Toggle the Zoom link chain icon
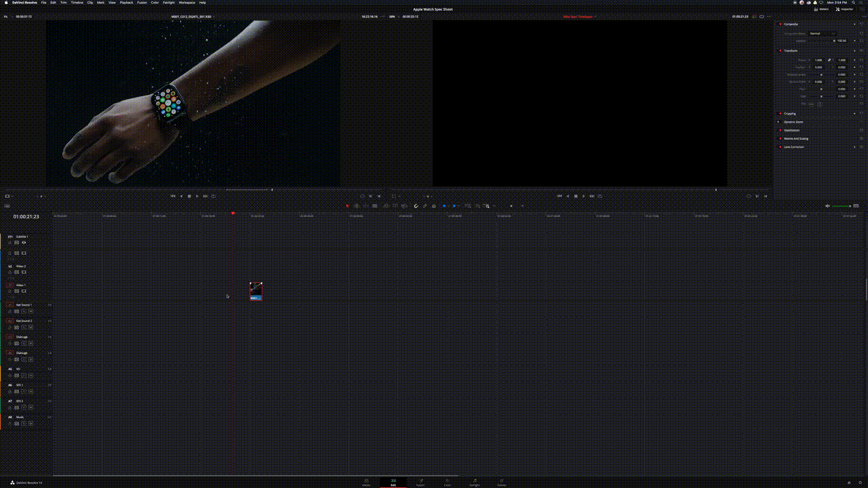The image size is (868, 488). pos(829,60)
